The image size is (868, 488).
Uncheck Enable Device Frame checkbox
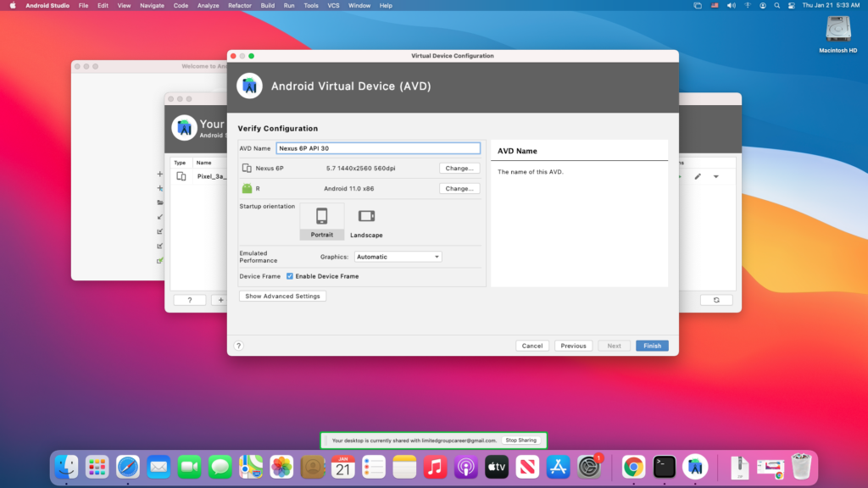point(290,276)
